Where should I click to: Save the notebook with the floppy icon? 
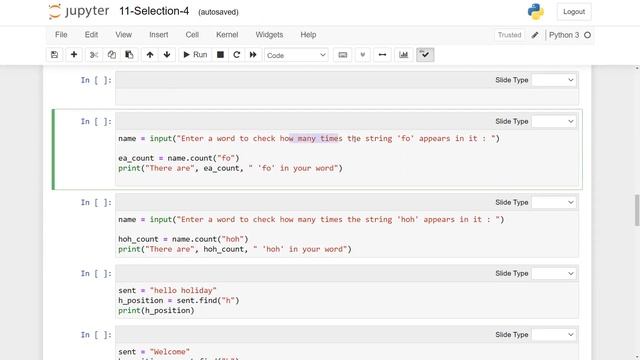[54, 55]
